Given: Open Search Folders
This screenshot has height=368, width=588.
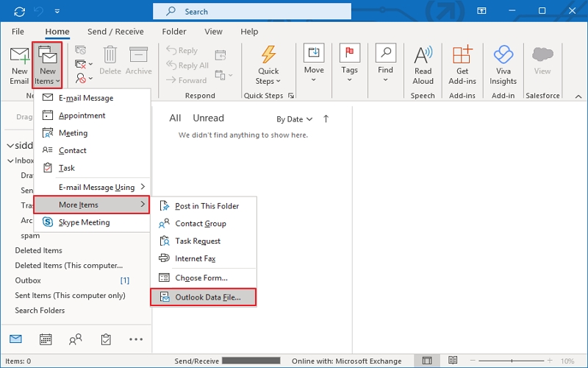Looking at the screenshot, I should pos(40,311).
